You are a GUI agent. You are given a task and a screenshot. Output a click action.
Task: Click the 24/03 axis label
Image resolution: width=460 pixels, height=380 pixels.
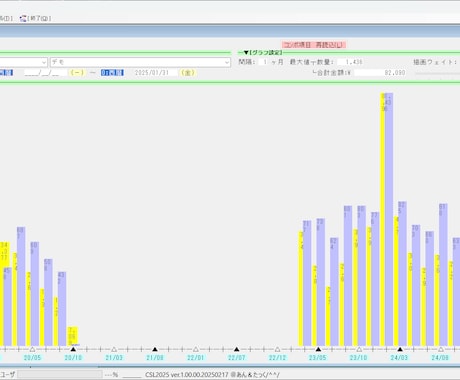400,358
